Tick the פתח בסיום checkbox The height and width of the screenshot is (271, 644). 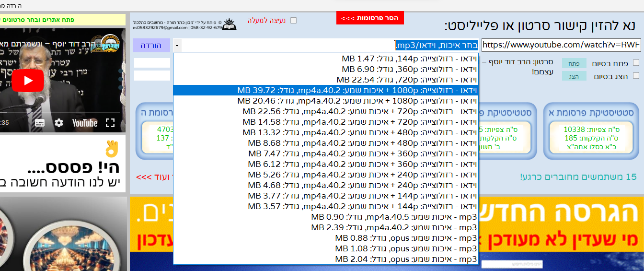[636, 63]
